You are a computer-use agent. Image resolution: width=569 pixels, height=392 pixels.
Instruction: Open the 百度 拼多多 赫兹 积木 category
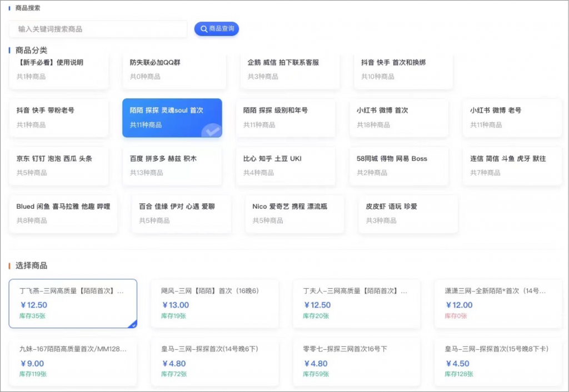point(172,165)
